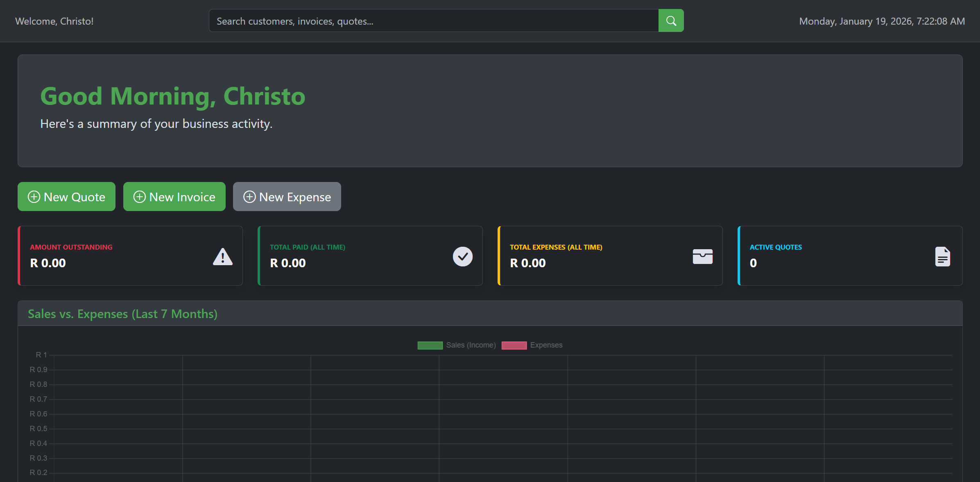Viewport: 980px width, 482px height.
Task: Click the plus icon on New Invoice
Action: [140, 197]
